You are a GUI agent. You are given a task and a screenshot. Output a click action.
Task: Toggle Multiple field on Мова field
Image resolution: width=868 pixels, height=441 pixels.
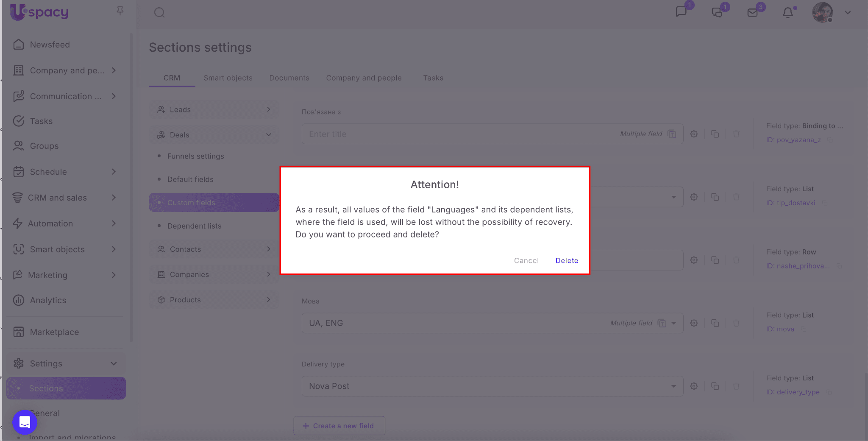662,323
